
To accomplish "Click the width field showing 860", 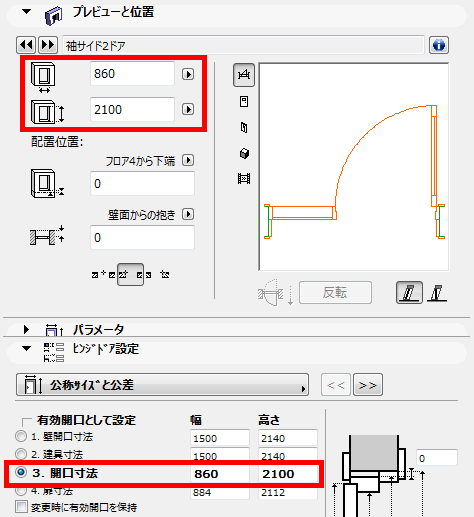I will pyautogui.click(x=132, y=74).
